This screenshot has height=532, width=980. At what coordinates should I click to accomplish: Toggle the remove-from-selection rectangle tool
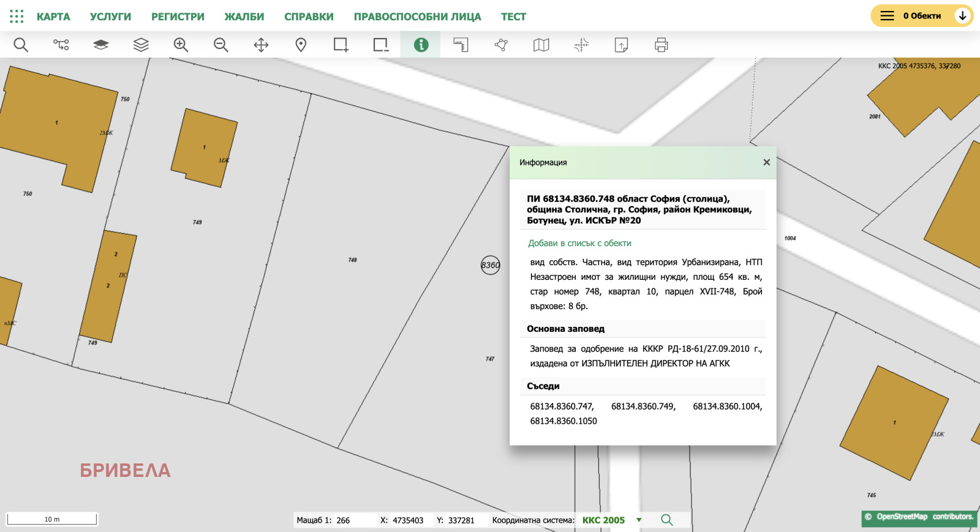pos(380,45)
